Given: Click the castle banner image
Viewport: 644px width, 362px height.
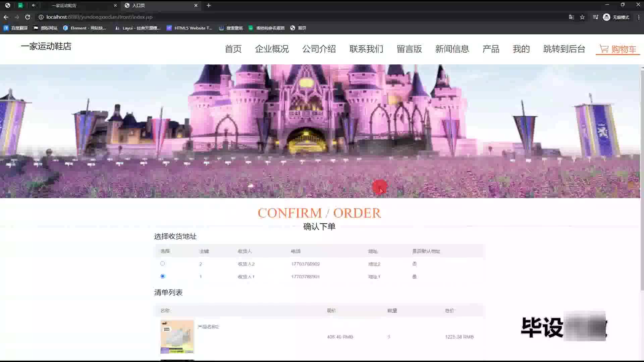Looking at the screenshot, I should click(320, 131).
